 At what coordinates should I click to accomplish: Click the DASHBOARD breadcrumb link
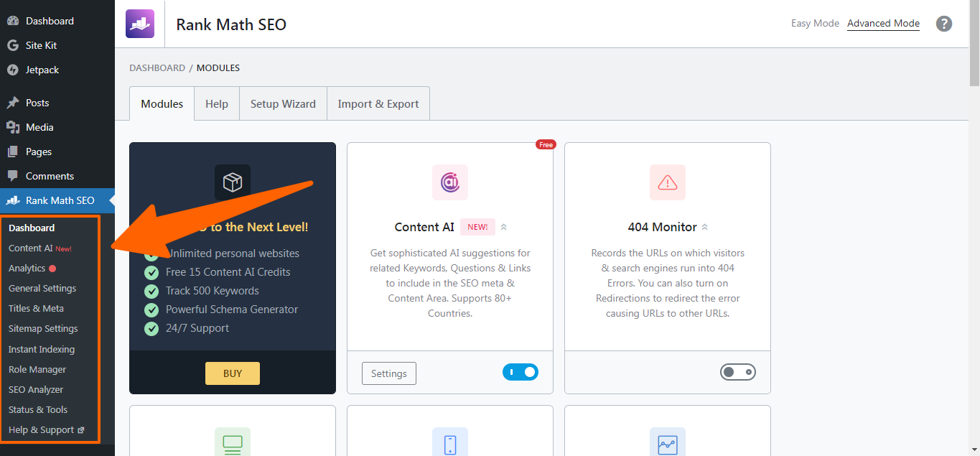[157, 68]
